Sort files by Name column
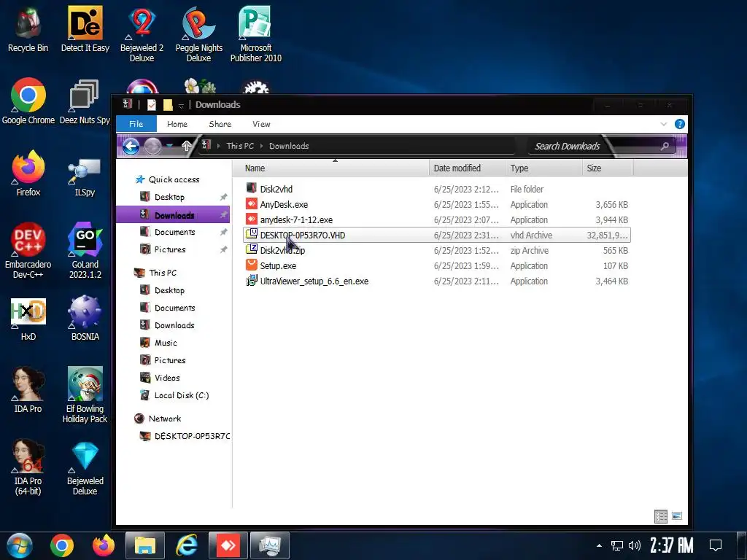 (x=331, y=168)
